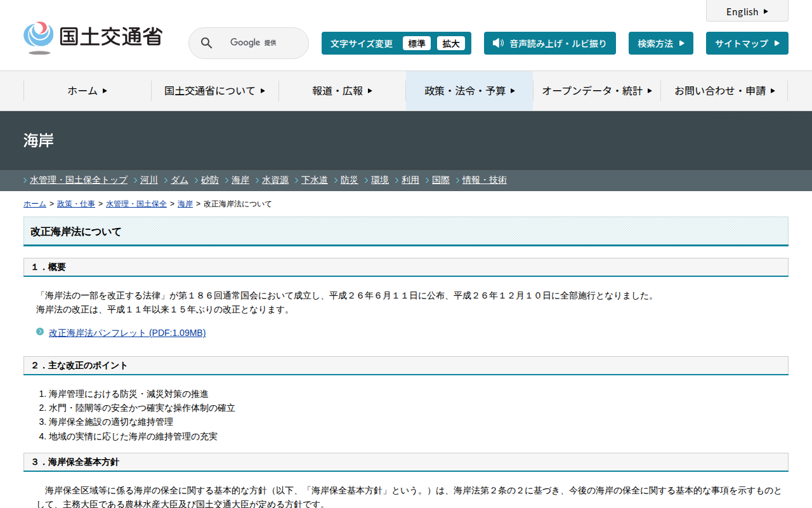Screen dimensions: 812x508
Task: Click the speaker icon for audio reading
Action: [x=498, y=43]
